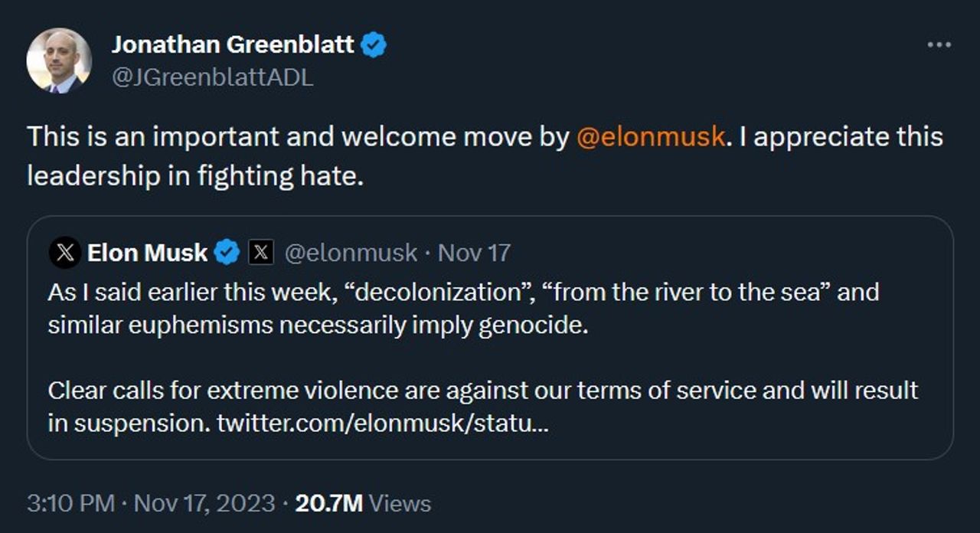The image size is (980, 533).
Task: Click the X logo avatar in quoted post
Action: 65,253
